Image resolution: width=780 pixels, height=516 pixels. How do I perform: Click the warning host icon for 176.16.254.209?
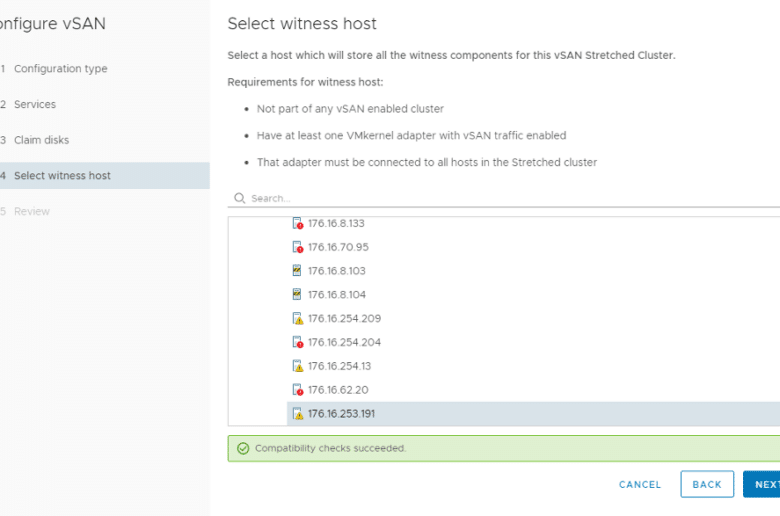pyautogui.click(x=297, y=318)
